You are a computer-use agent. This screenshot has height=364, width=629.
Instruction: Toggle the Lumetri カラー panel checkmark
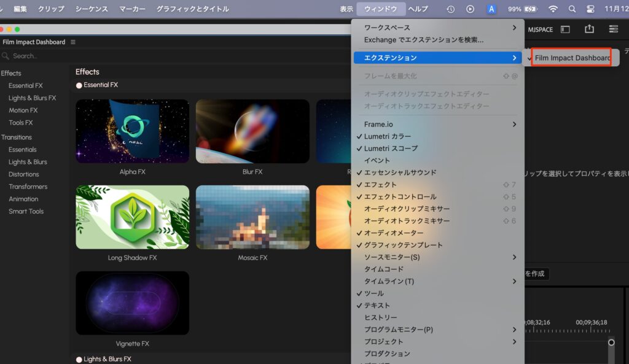387,136
